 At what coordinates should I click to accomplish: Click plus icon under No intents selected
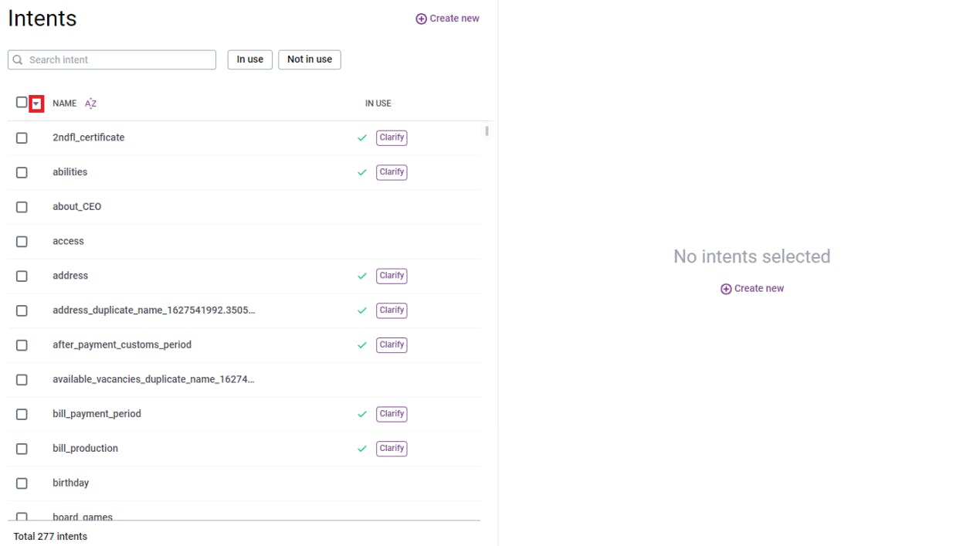[x=726, y=289]
